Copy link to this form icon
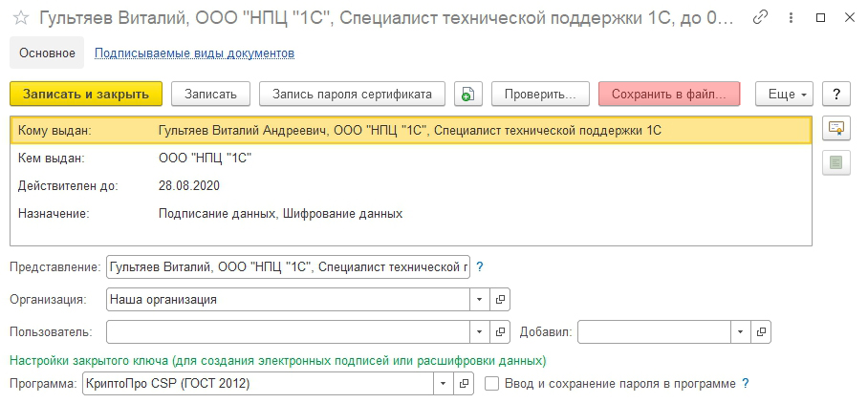 click(760, 18)
